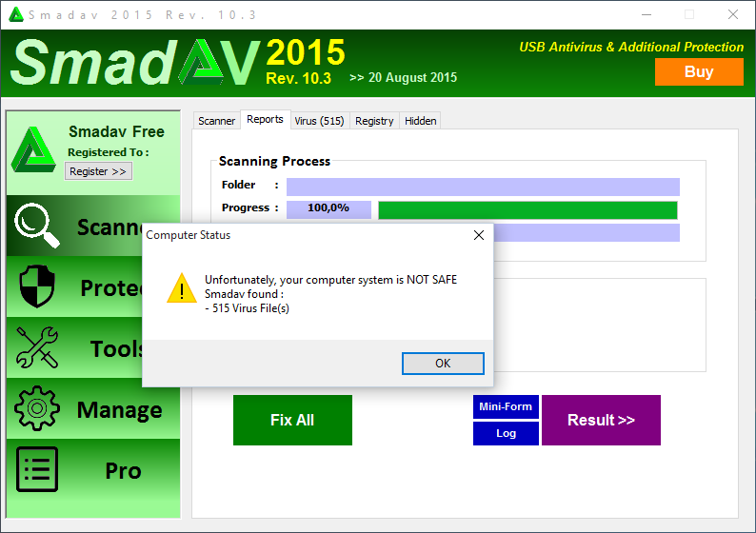Click 'USB Antivirus & Additional Protection' text
The image size is (756, 533).
pyautogui.click(x=631, y=48)
